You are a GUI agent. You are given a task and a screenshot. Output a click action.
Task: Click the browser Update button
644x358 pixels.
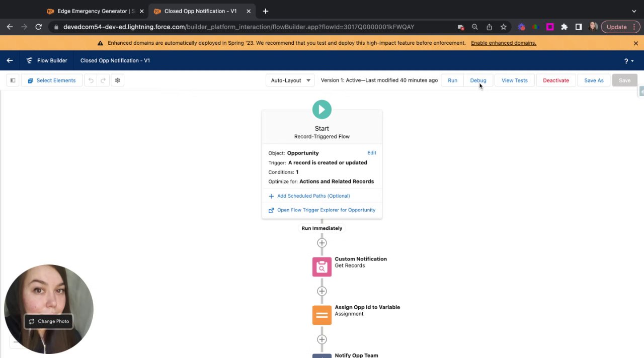[x=620, y=27]
